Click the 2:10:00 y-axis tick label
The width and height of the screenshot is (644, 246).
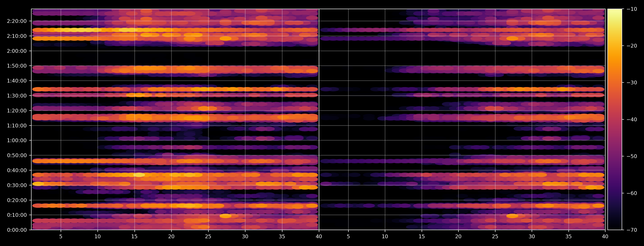[17, 36]
